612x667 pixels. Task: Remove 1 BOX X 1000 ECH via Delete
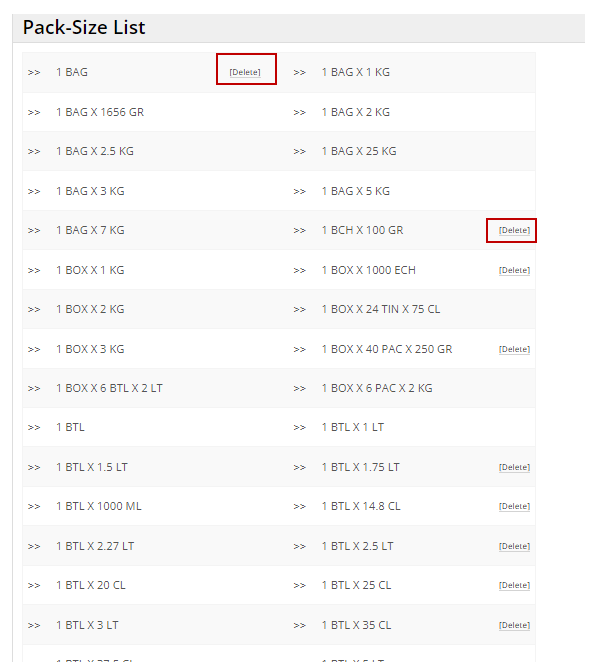pos(514,270)
